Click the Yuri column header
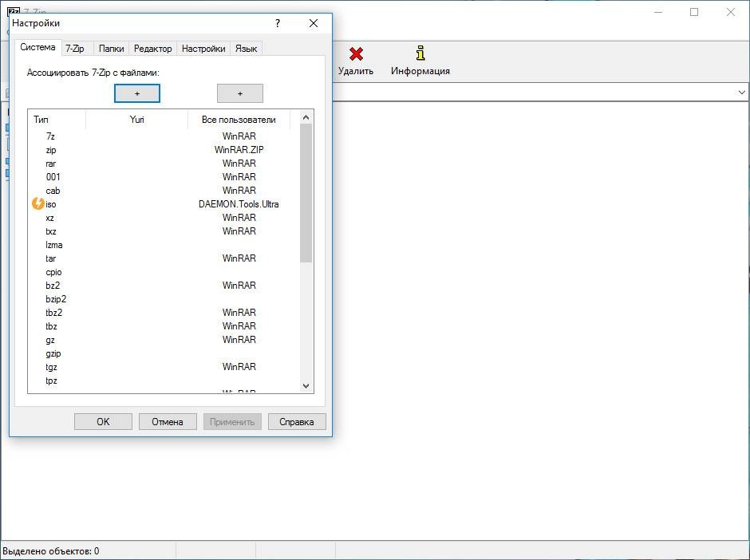This screenshot has height=560, width=750. (136, 120)
